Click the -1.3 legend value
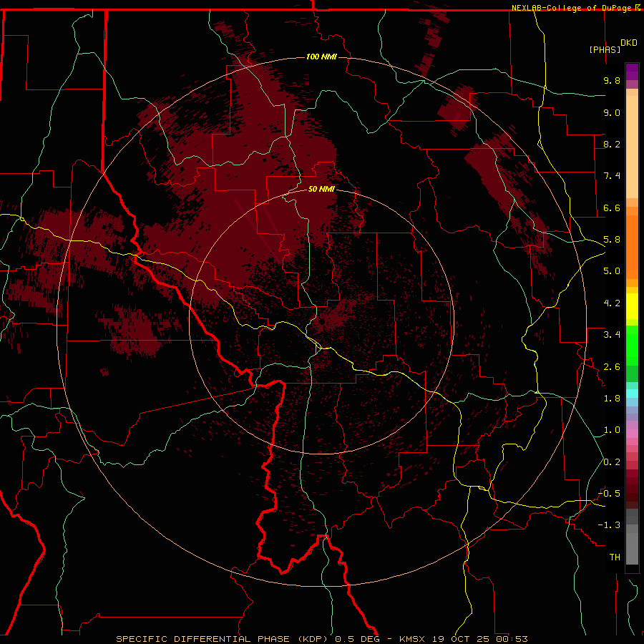This screenshot has width=644, height=644. coord(609,525)
